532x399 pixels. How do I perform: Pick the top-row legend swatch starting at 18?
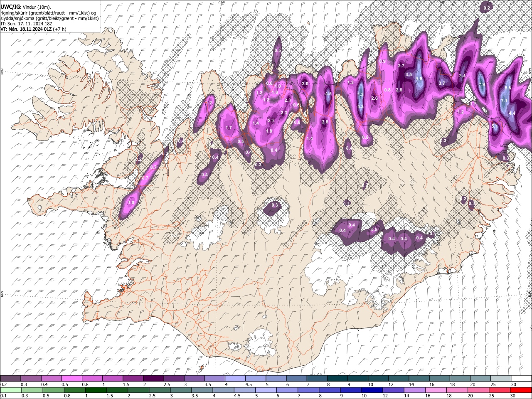pos(460,378)
